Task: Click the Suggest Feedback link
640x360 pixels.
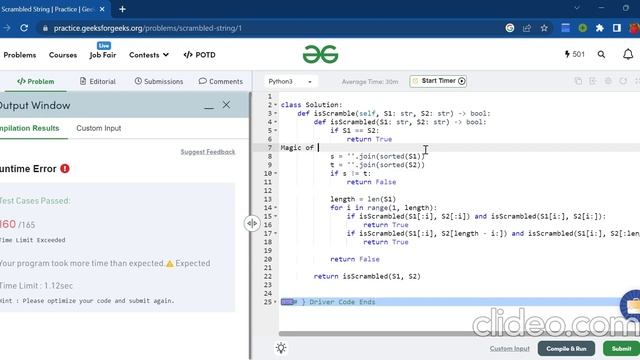Action: tap(208, 152)
